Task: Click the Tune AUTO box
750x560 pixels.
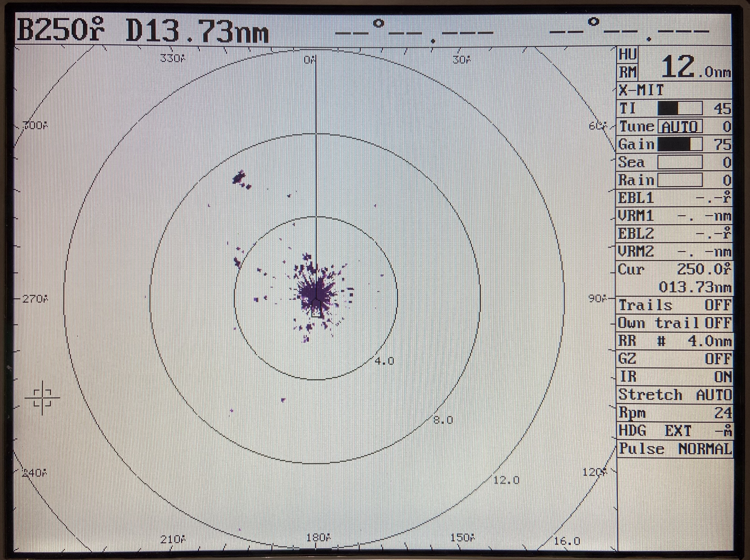Action: pyautogui.click(x=680, y=127)
